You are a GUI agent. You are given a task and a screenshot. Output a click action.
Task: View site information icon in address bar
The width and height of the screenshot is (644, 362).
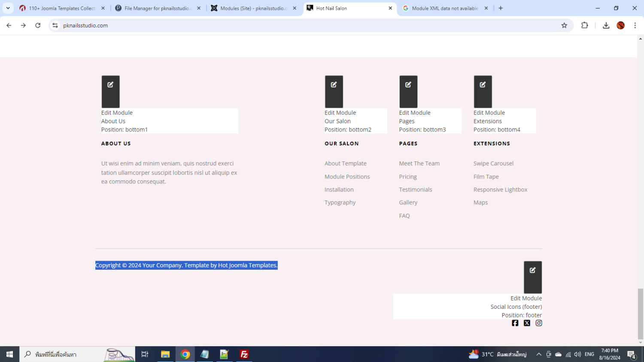pyautogui.click(x=55, y=25)
